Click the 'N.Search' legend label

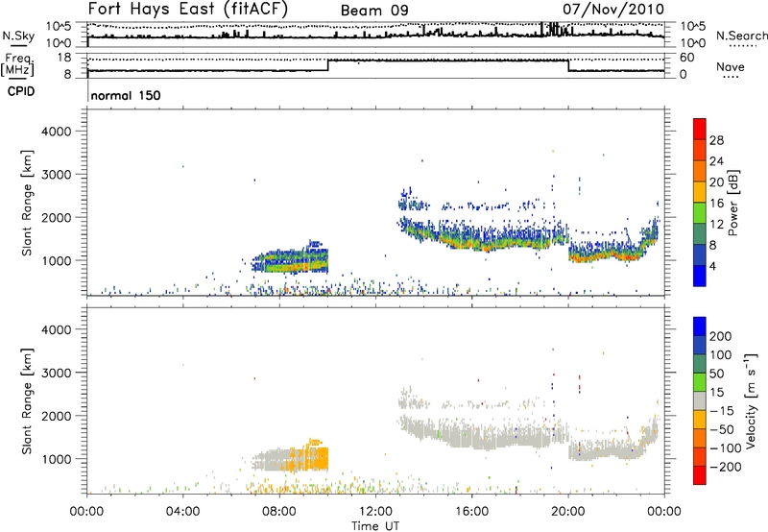click(741, 36)
